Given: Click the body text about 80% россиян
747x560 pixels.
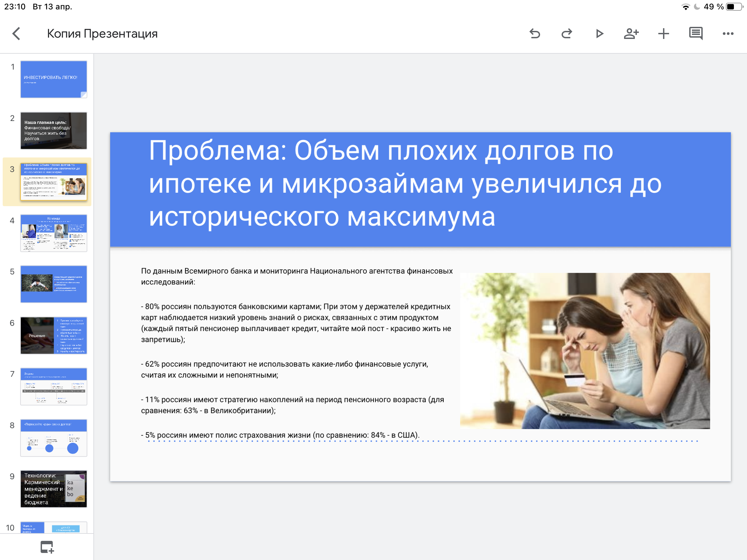Looking at the screenshot, I should click(296, 322).
